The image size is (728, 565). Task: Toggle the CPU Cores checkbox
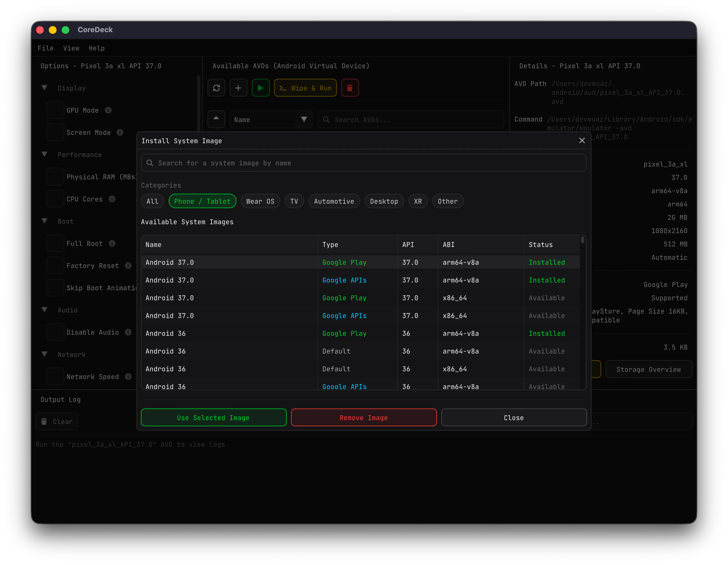pos(55,199)
